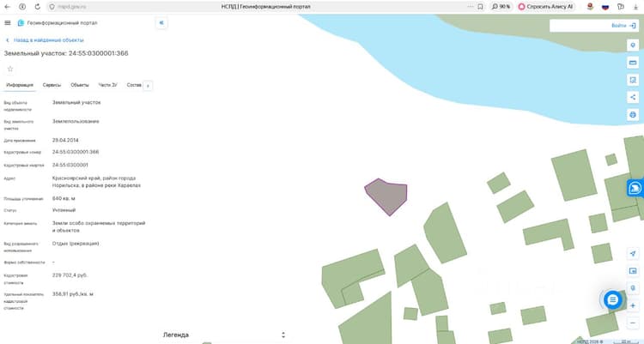Ask Alice AI in the browser
The width and height of the screenshot is (644, 344).
(546, 7)
